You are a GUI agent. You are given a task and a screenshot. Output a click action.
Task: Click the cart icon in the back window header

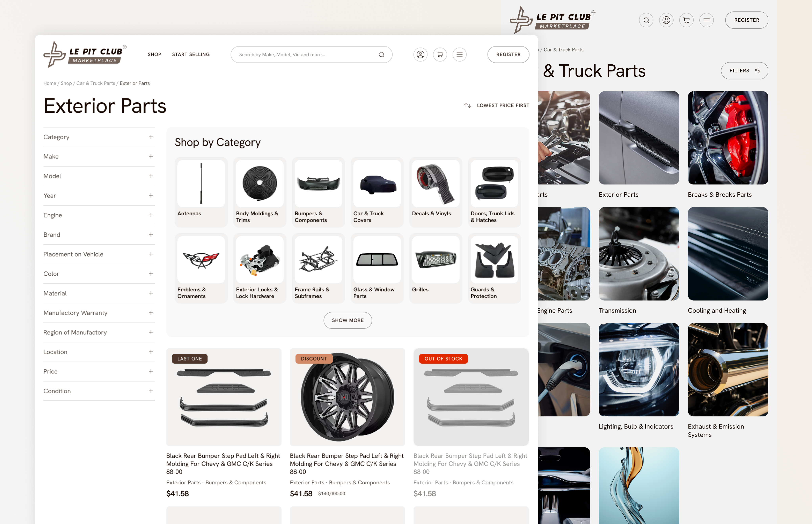pos(686,20)
